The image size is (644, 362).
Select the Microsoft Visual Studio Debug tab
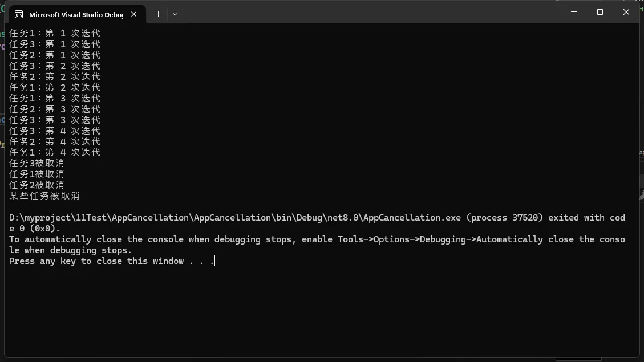[75, 14]
